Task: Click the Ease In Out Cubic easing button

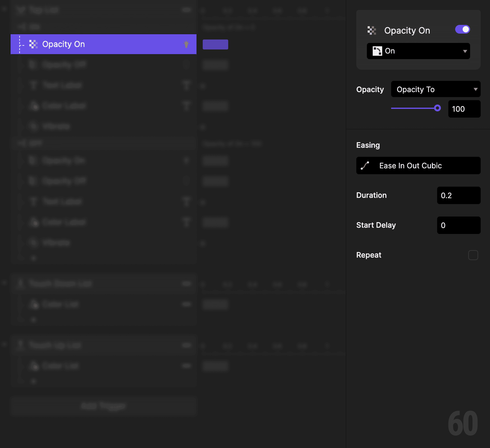Action: tap(418, 165)
